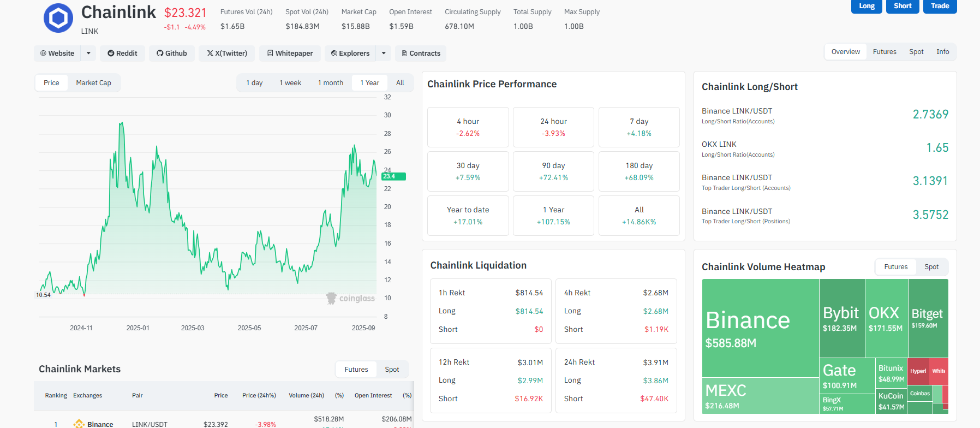
Task: Click the Top Trader Positions ratio 3.5752
Action: 930,215
